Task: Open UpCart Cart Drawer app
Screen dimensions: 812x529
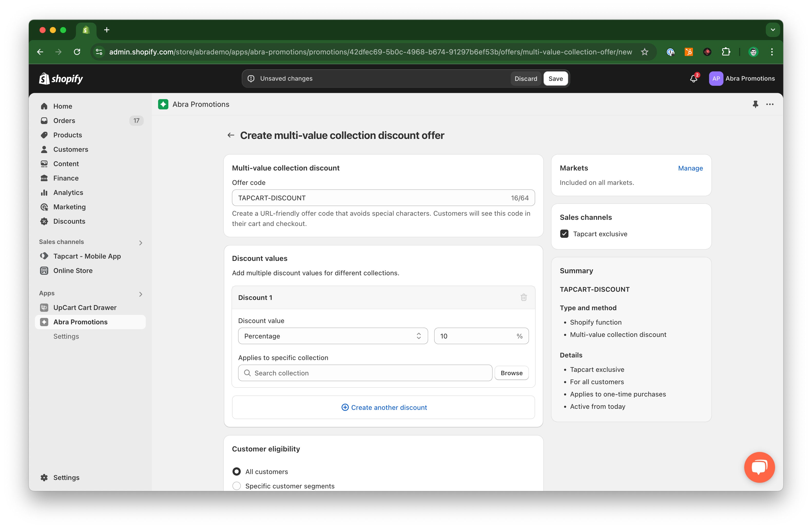Action: (90, 307)
